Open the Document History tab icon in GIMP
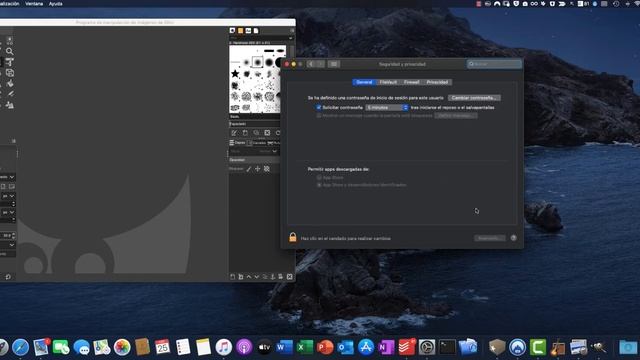The image size is (640, 360). (x=256, y=31)
